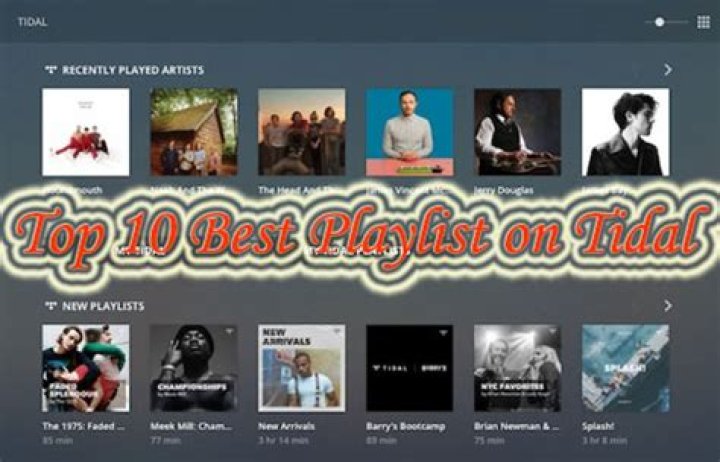Open black-and-white profile portrait artist thumbnail

click(625, 132)
